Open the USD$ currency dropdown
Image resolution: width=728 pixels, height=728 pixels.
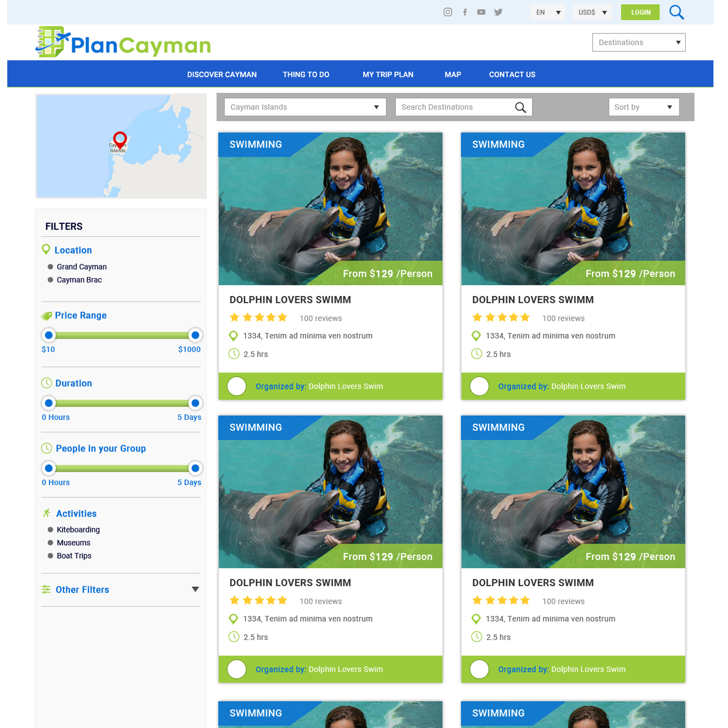click(593, 12)
